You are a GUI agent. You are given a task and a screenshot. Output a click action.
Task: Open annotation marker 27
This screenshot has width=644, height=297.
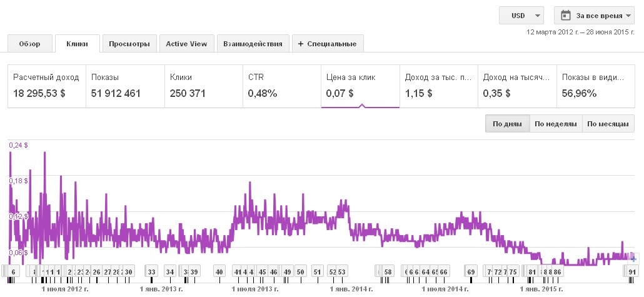pyautogui.click(x=108, y=271)
